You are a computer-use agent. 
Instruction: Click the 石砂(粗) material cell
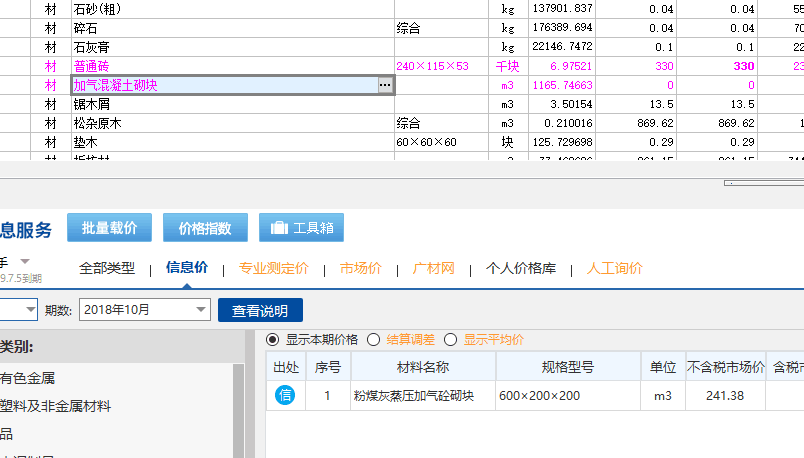point(233,9)
